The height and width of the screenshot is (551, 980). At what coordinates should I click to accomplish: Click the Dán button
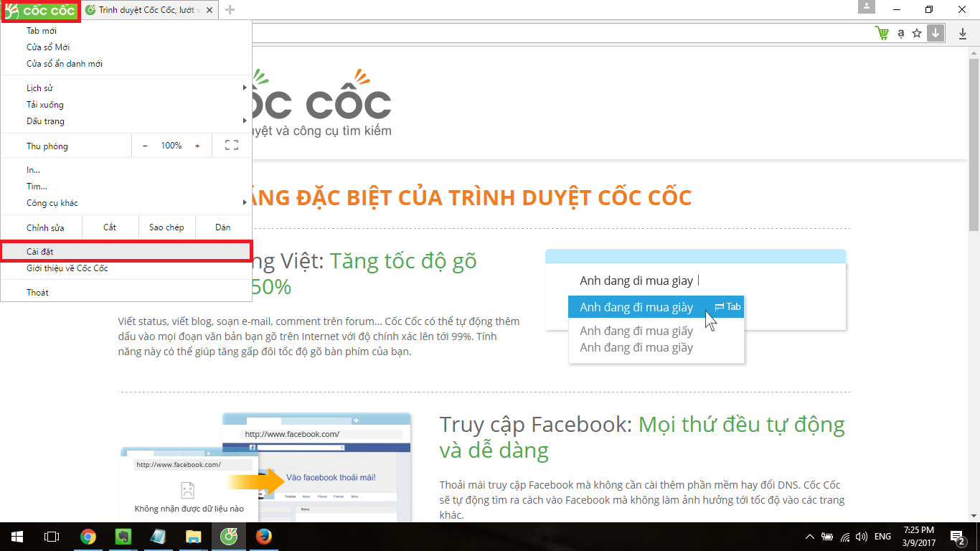[222, 227]
